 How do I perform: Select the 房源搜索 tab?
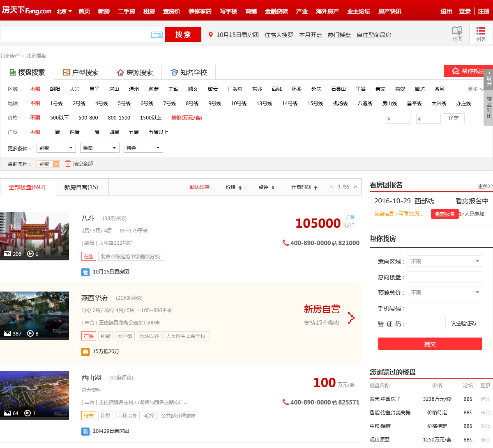(x=135, y=72)
